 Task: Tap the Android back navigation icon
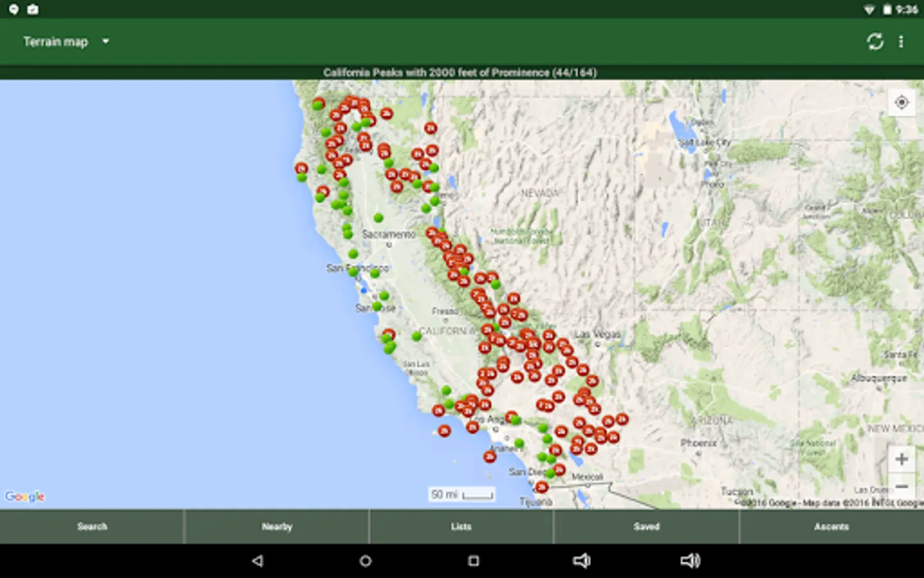pyautogui.click(x=257, y=561)
